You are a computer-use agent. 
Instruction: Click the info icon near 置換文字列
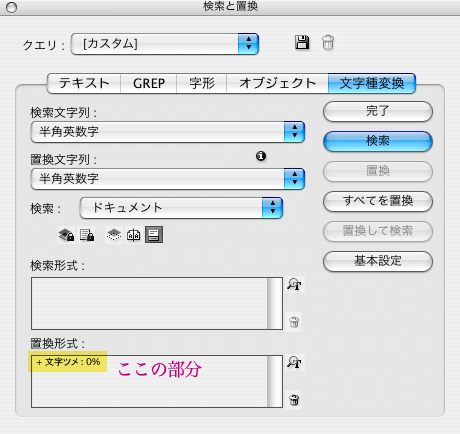click(261, 156)
